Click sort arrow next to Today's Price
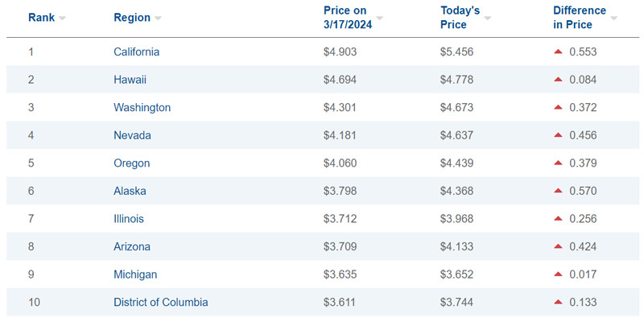The image size is (644, 322). coord(489,18)
